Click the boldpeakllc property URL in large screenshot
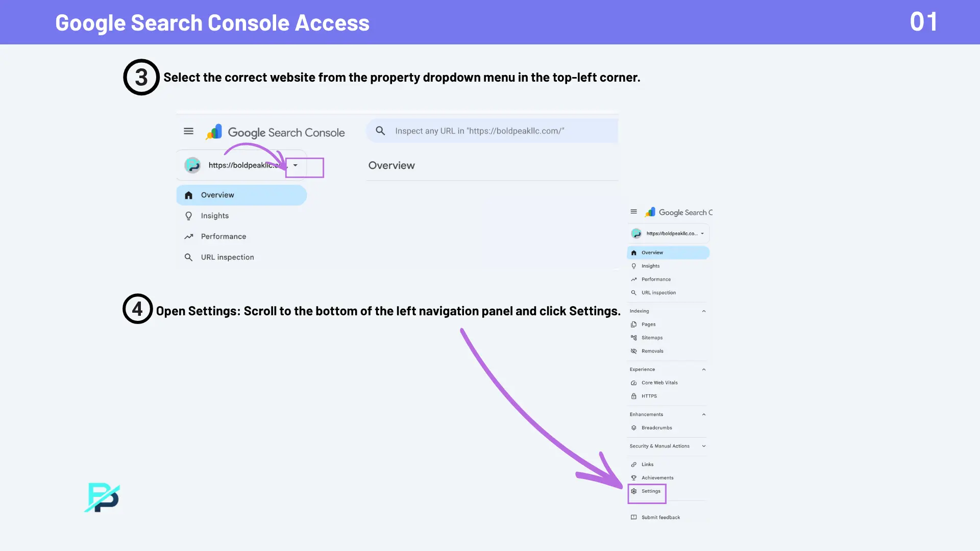 248,165
